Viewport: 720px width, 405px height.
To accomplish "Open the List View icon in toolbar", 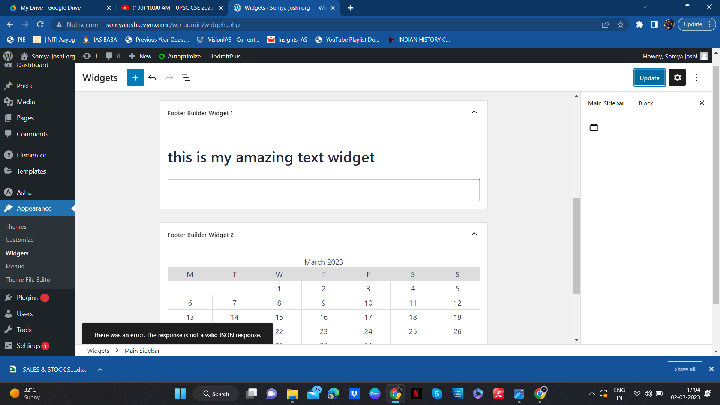I will [186, 77].
